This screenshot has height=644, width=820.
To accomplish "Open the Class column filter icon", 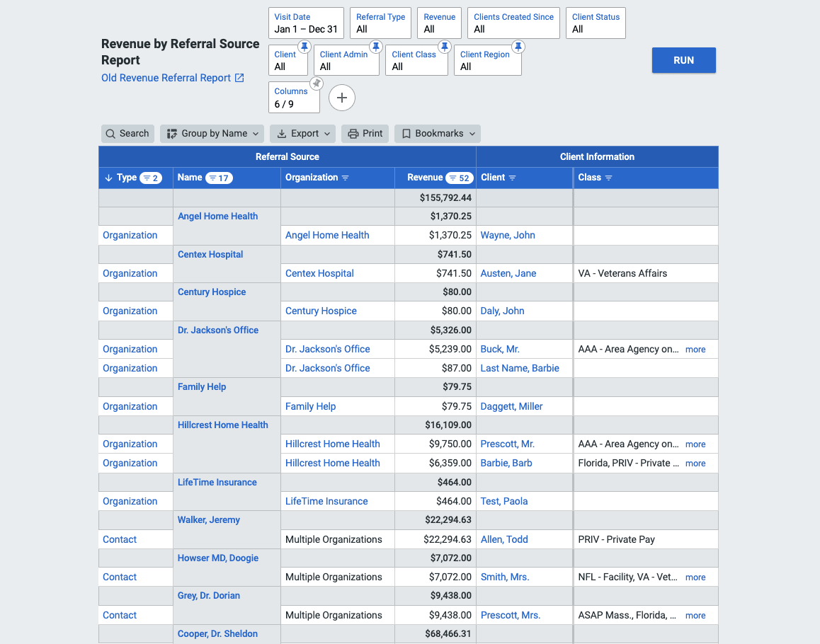I will (x=608, y=178).
